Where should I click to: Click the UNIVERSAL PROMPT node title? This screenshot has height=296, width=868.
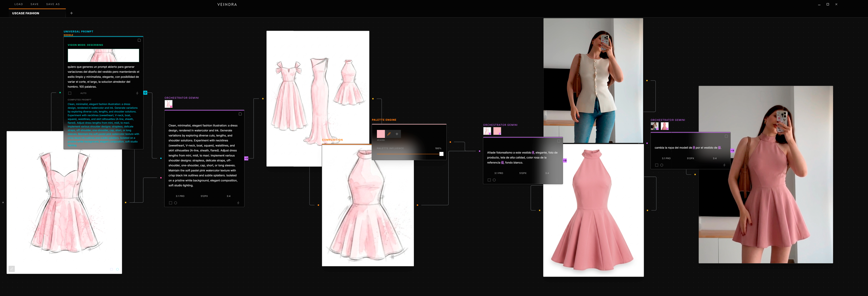79,32
